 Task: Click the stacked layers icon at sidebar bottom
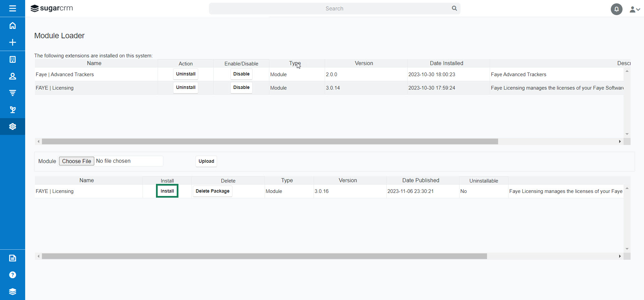12,292
